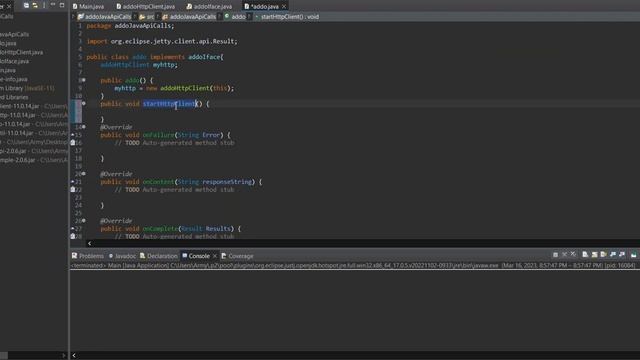Screen dimensions: 640x360
Task: Select module-info.java in Package Explorer
Action: point(14,79)
